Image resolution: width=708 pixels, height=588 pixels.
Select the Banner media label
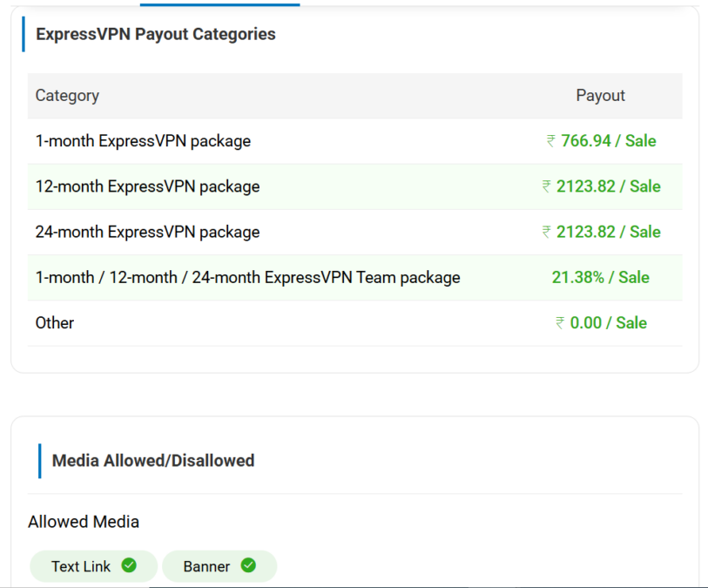pyautogui.click(x=206, y=566)
